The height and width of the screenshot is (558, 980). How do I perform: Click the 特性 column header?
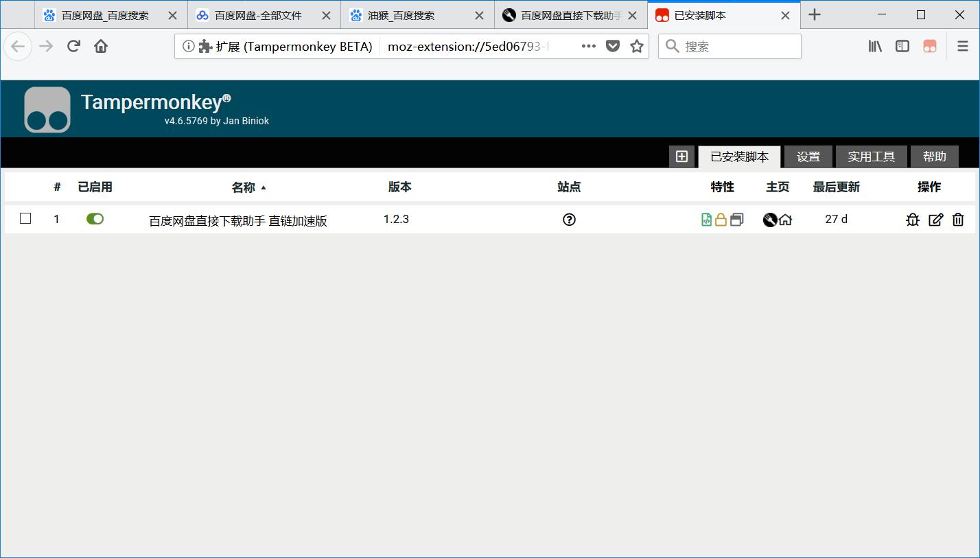pyautogui.click(x=722, y=187)
